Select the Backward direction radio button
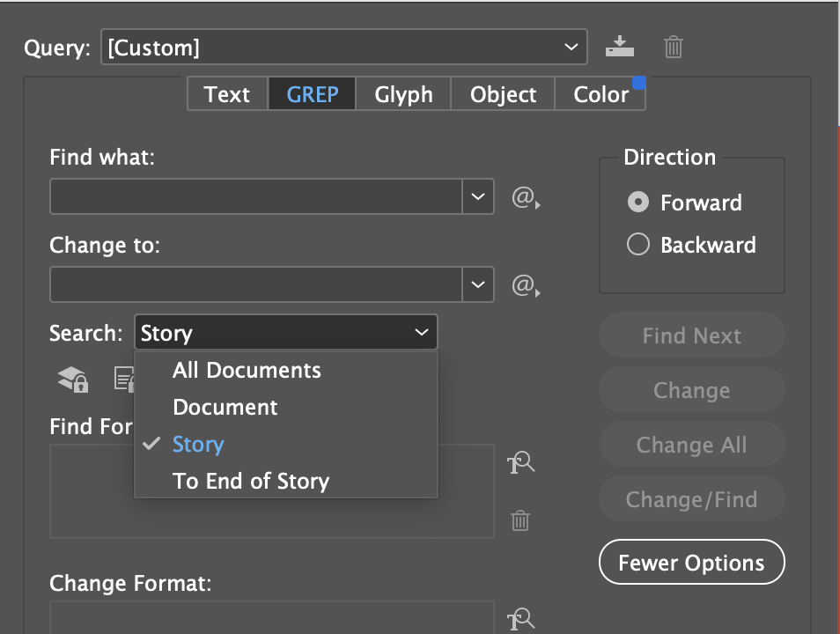 click(x=637, y=244)
